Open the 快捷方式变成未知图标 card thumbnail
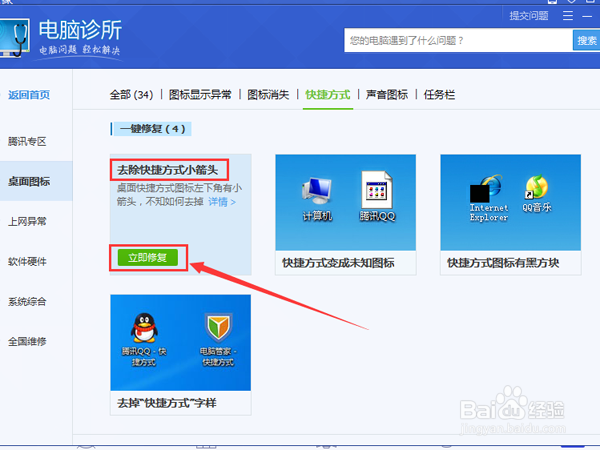This screenshot has width=600, height=450. coord(346,202)
